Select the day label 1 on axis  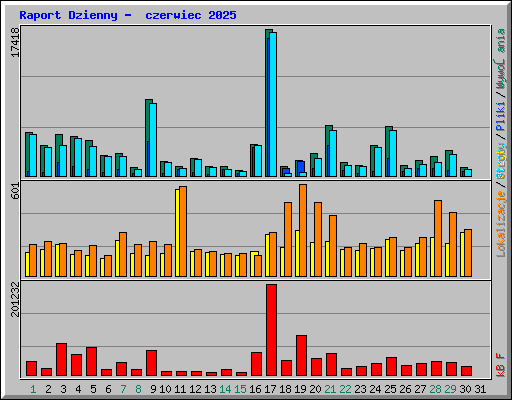pyautogui.click(x=33, y=389)
